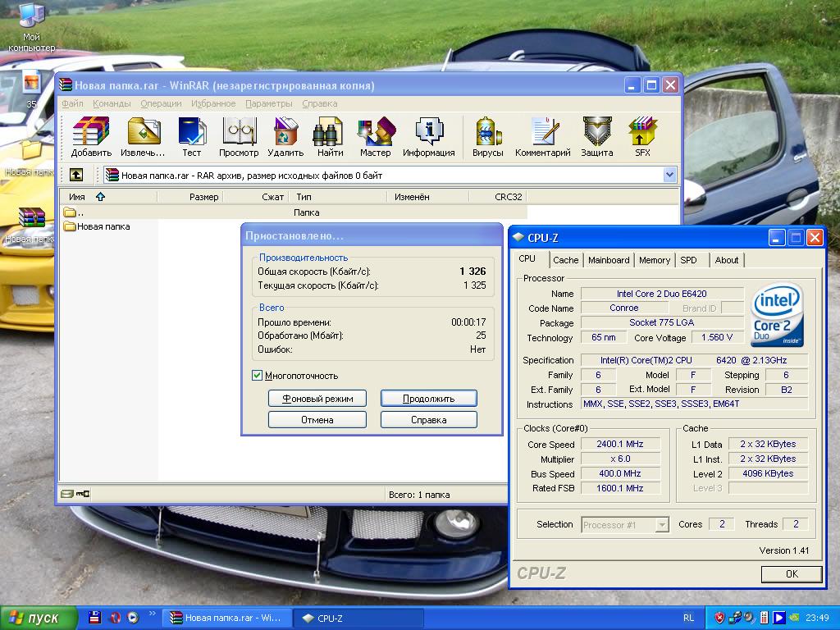Open media player quick launch icon

[x=133, y=618]
